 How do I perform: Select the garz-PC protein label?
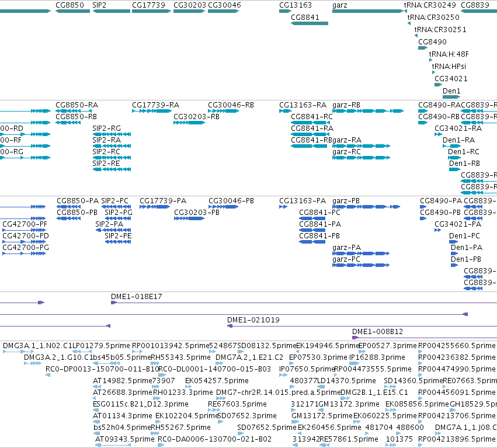(346, 259)
